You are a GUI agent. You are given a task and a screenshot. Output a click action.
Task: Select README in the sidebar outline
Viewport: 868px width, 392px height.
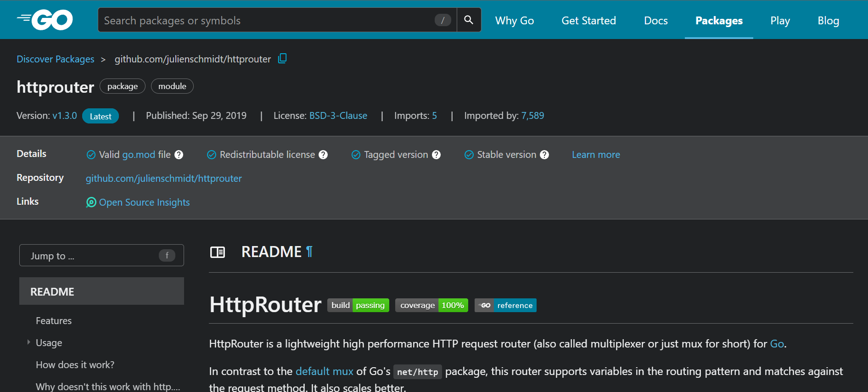tap(101, 291)
